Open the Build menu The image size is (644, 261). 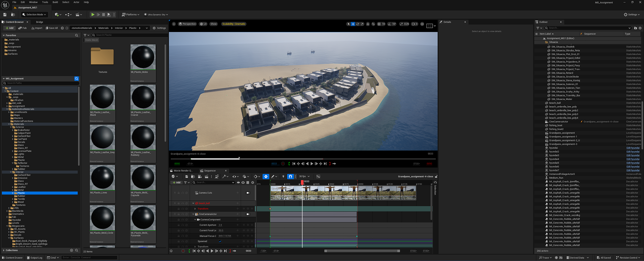(x=55, y=2)
